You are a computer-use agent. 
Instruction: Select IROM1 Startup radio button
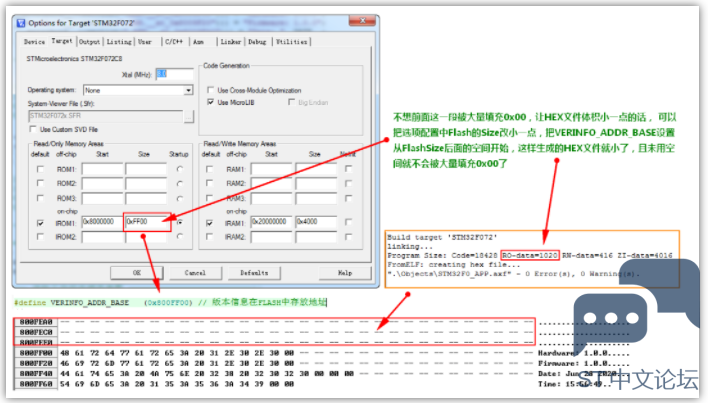180,222
